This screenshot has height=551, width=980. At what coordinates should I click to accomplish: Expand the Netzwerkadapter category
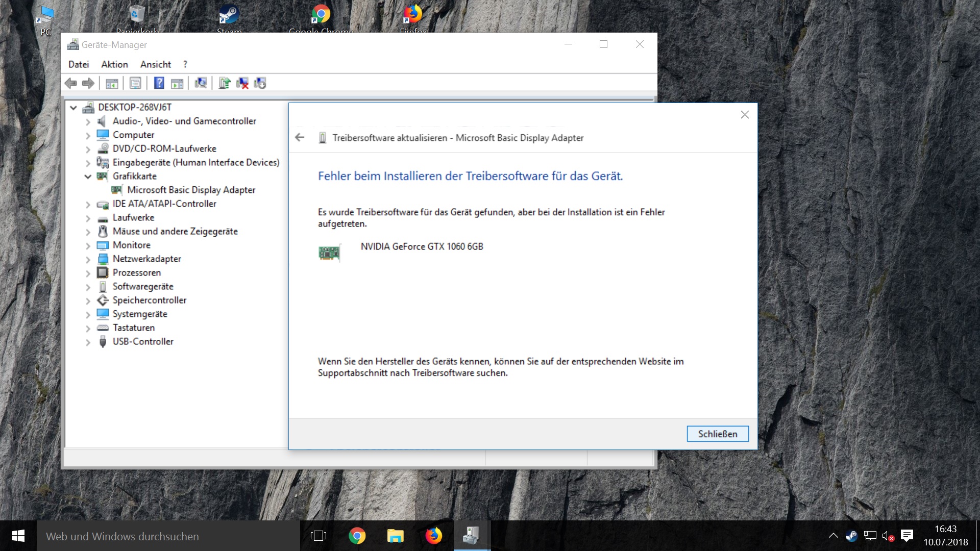88,259
